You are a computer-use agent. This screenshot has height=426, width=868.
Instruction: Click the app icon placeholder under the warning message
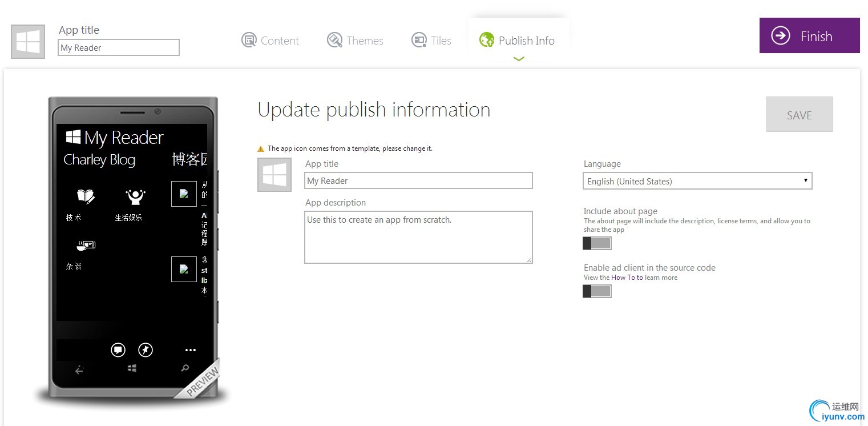[x=274, y=175]
